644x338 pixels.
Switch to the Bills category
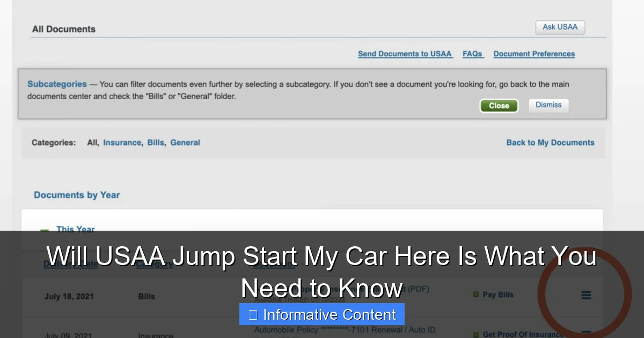pyautogui.click(x=156, y=143)
